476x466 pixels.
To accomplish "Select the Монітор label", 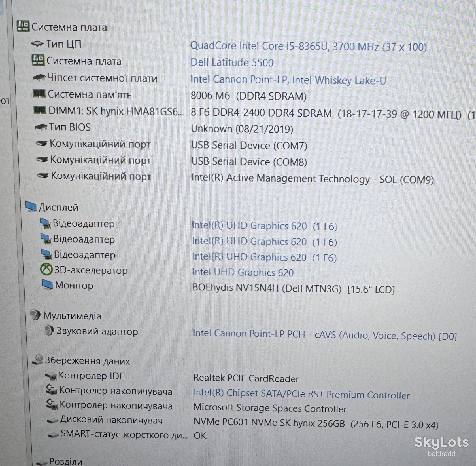I will (x=74, y=285).
